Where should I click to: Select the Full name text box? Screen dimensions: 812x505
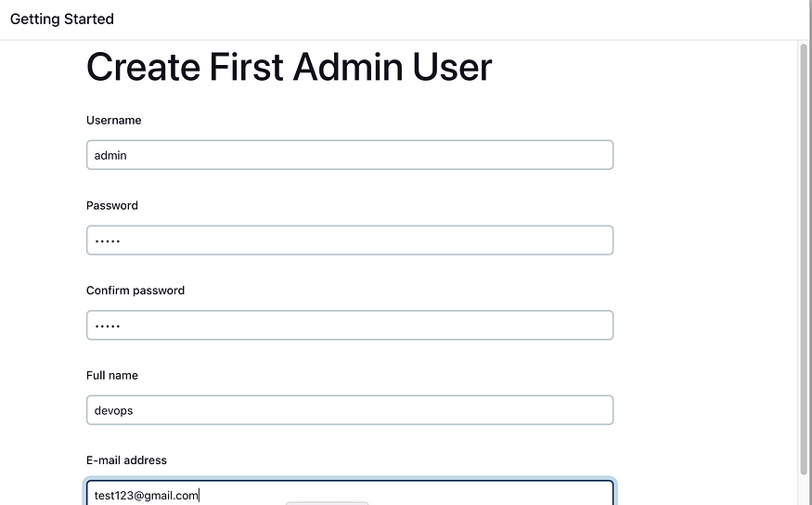[x=350, y=410]
